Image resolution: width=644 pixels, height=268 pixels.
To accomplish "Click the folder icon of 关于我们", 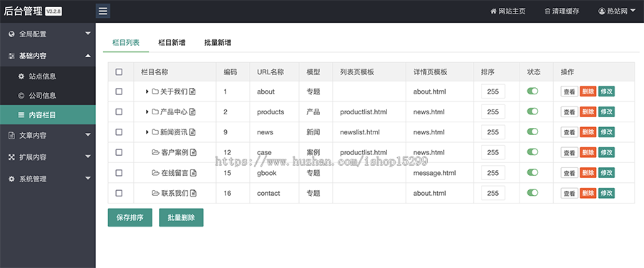I will (155, 91).
